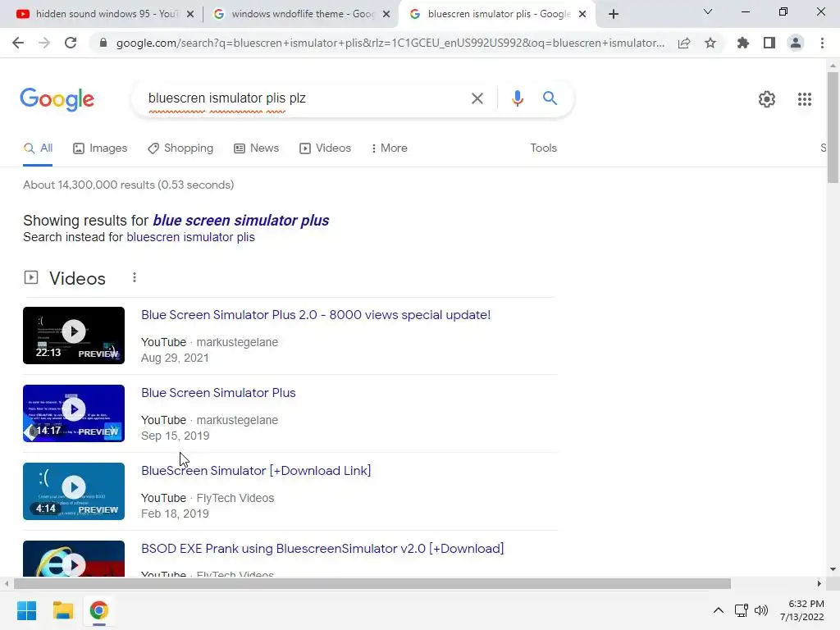Open Blue Screen Simulator Plus 2.0 video link
The height and width of the screenshot is (630, 840).
click(x=316, y=315)
